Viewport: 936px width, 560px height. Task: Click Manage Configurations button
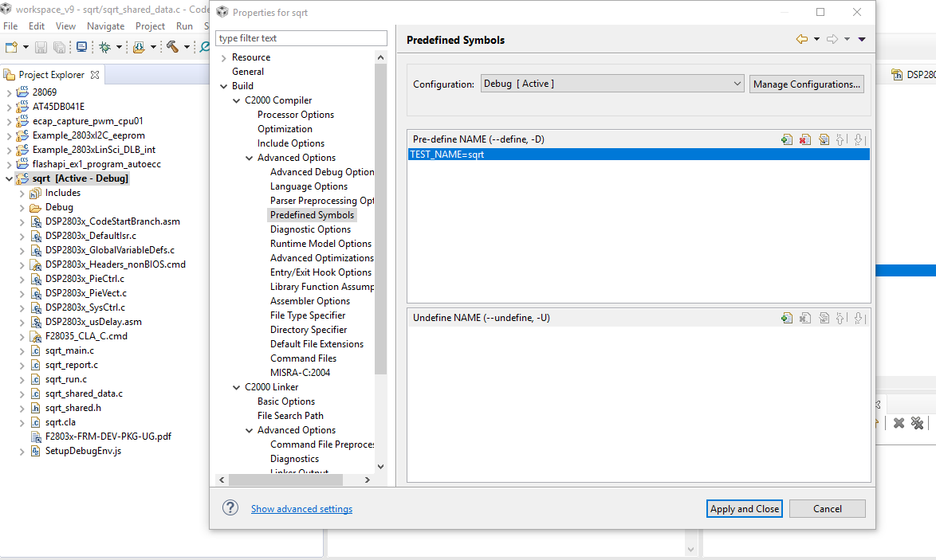point(807,84)
